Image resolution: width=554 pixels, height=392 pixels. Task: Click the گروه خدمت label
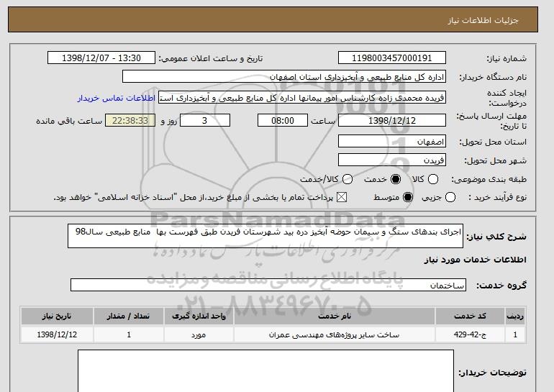click(x=501, y=285)
